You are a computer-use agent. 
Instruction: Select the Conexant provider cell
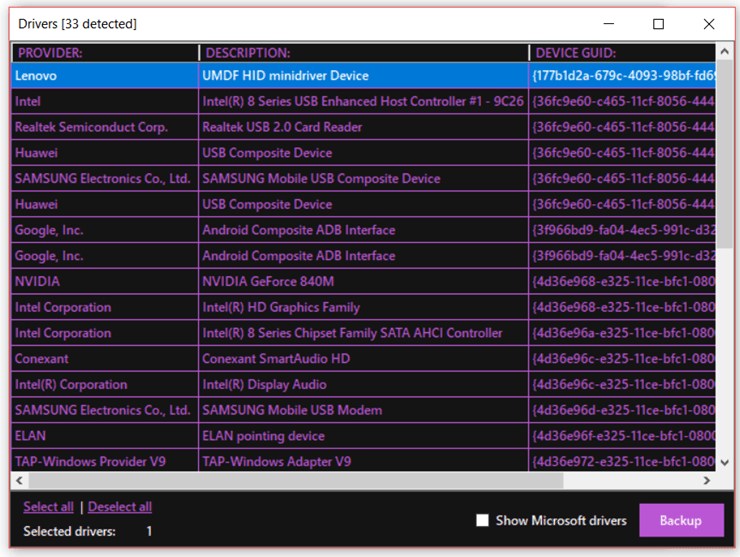click(x=105, y=359)
